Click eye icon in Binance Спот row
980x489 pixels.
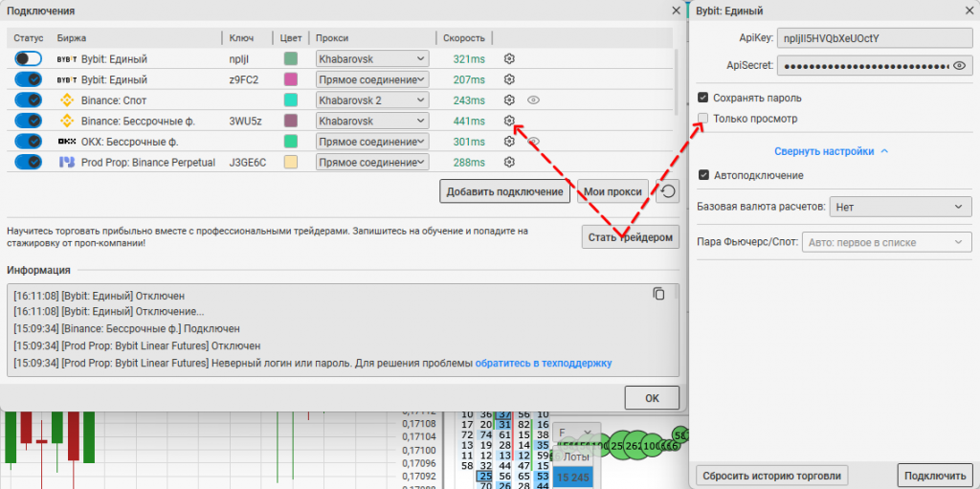(x=533, y=100)
